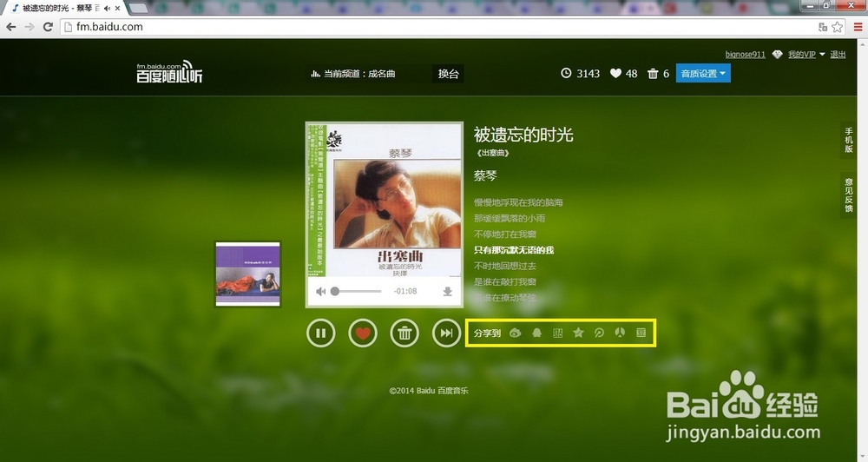
Task: Click remaining time -01:08 display
Action: (405, 292)
